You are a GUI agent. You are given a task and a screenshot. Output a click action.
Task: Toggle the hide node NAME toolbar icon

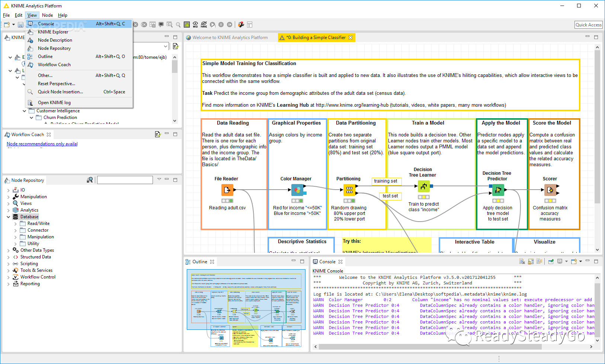click(x=204, y=25)
